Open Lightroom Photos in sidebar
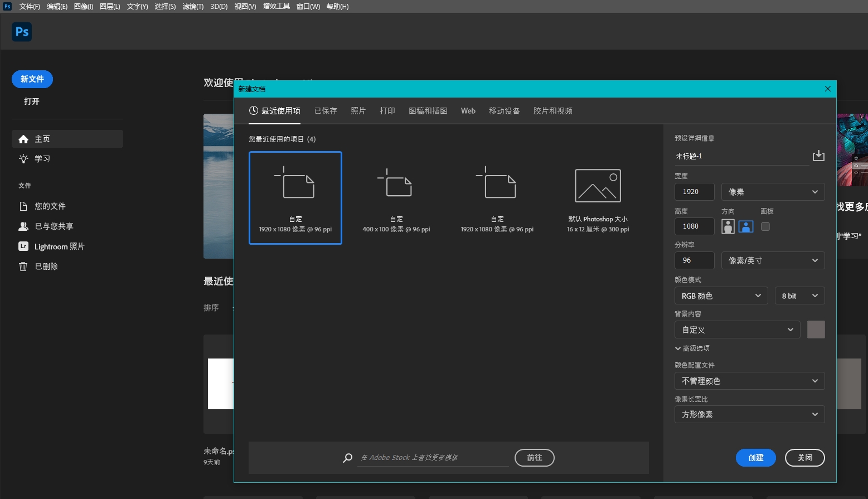 (59, 246)
